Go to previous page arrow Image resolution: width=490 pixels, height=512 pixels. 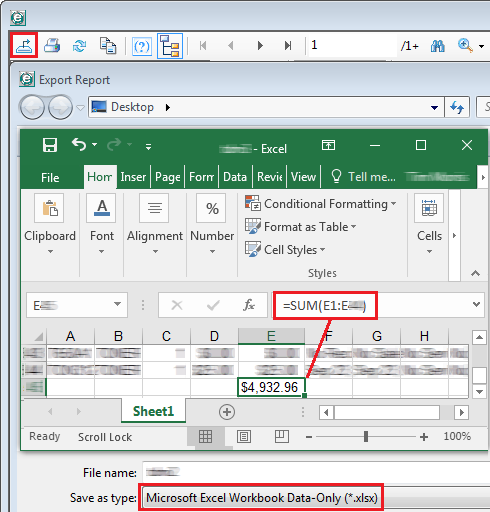231,45
